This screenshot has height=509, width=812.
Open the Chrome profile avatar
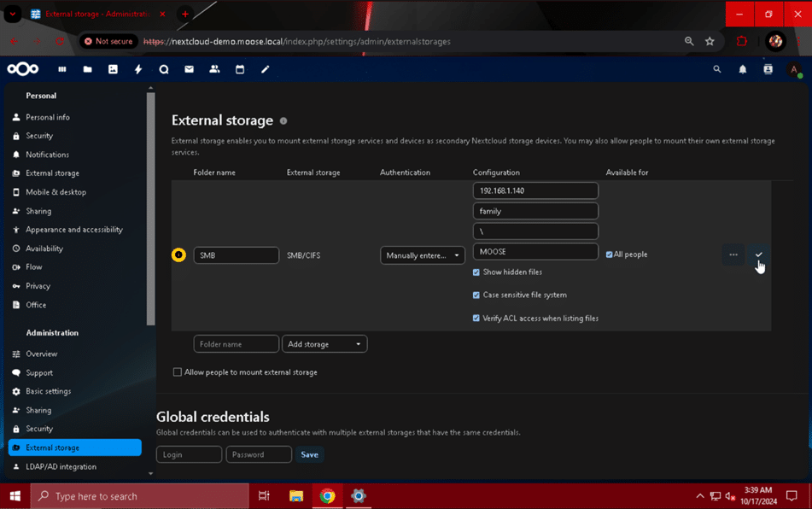[x=775, y=42]
